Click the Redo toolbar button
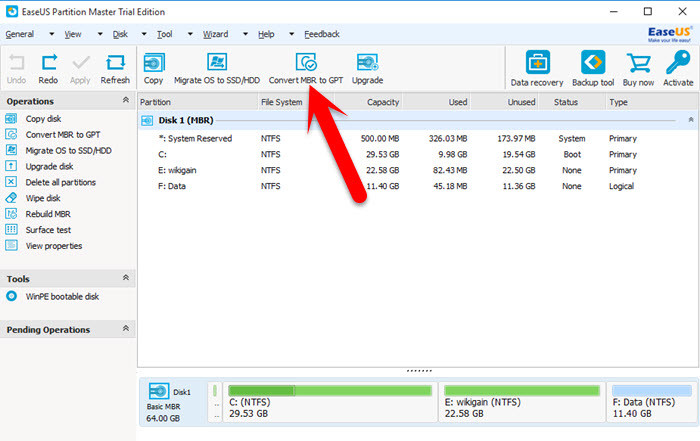700x441 pixels. pyautogui.click(x=48, y=64)
